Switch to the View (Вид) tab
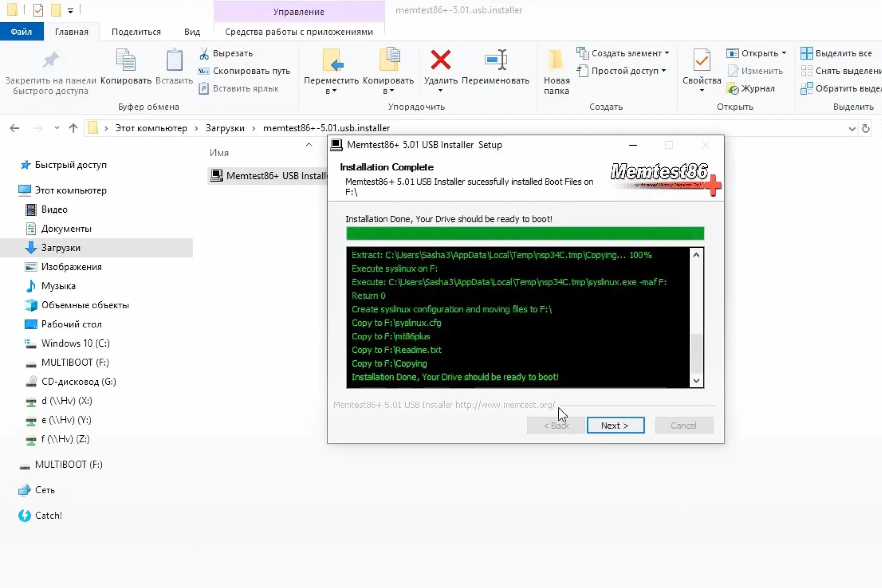882x588 pixels. pyautogui.click(x=192, y=32)
